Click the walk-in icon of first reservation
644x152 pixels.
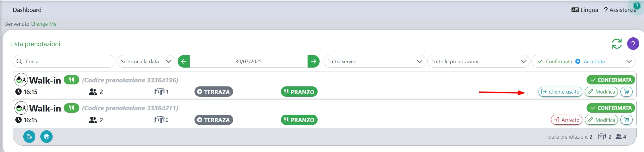[21, 80]
